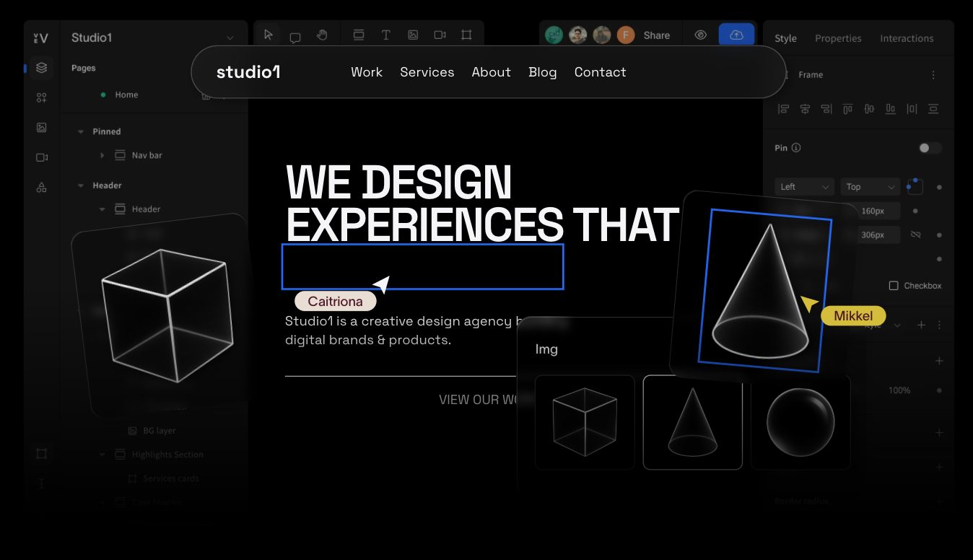Open the Services item in the site navigation
Screen dimensions: 973x560
point(427,72)
